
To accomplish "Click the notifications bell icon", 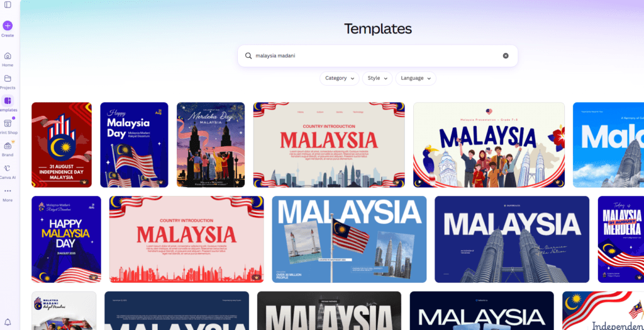I will [8, 322].
